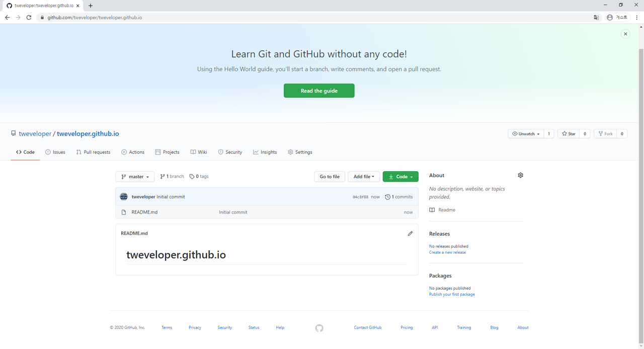Viewport: 644px width, 349px height.
Task: Expand the master branch selector
Action: [x=135, y=177]
